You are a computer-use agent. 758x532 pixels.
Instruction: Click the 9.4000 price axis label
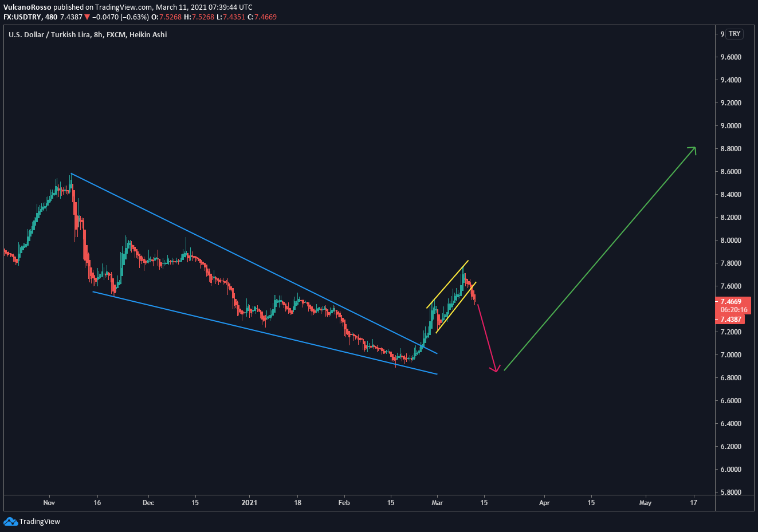731,80
